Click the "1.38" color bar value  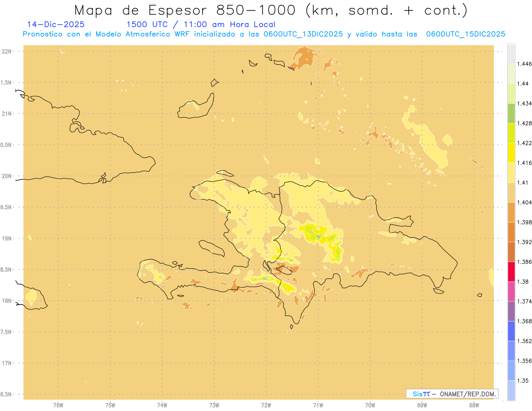click(523, 282)
